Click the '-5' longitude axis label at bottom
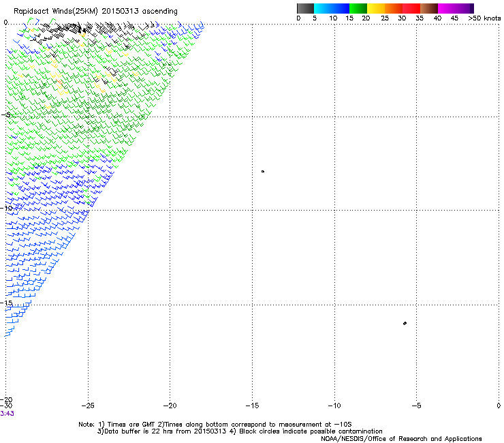This screenshot has height=443, width=504. (417, 406)
